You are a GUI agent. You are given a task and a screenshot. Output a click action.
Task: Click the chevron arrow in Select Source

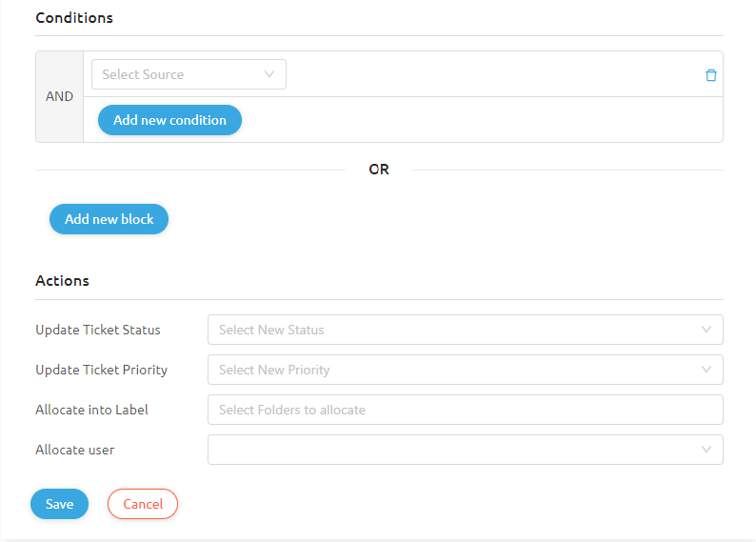[x=269, y=74]
